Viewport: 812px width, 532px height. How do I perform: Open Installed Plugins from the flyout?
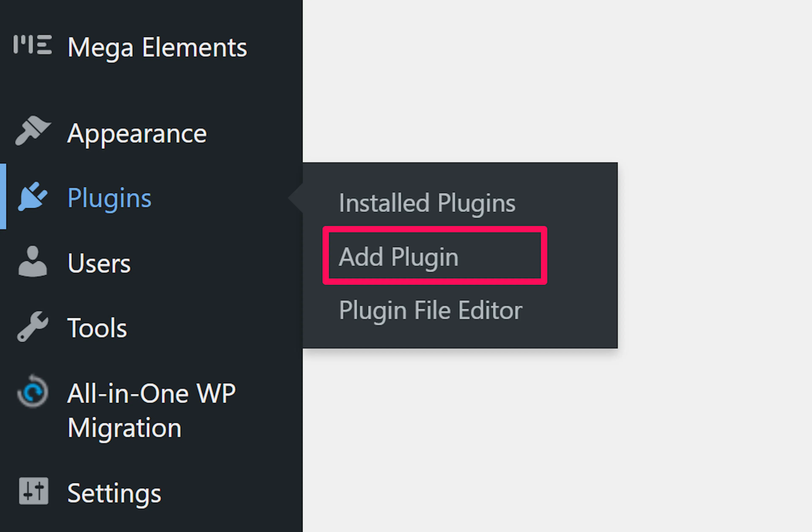(427, 203)
